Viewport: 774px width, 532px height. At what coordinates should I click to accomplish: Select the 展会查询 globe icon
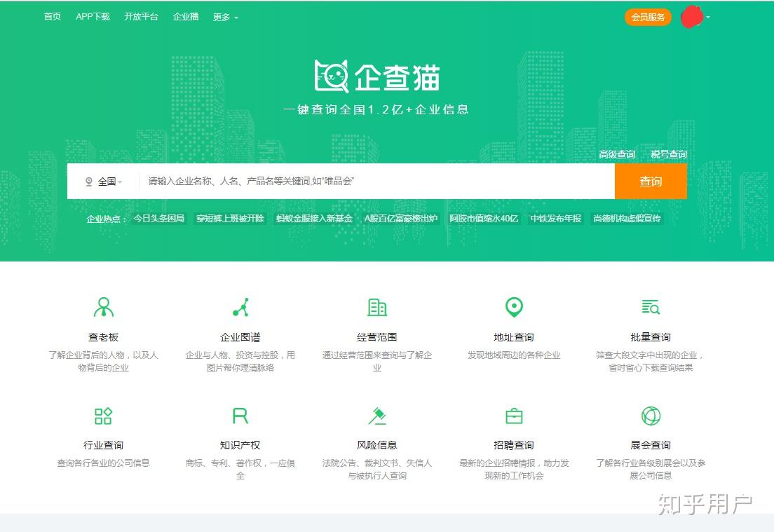point(650,415)
